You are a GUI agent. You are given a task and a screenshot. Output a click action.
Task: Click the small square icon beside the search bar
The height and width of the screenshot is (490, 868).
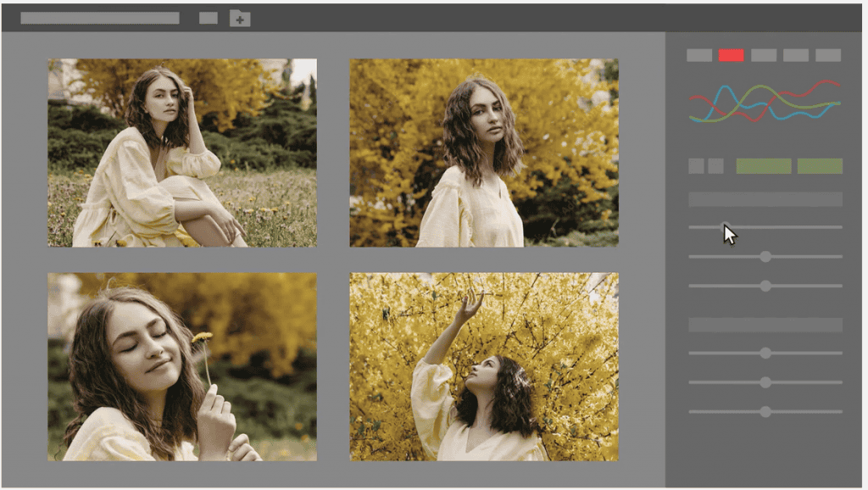point(207,16)
